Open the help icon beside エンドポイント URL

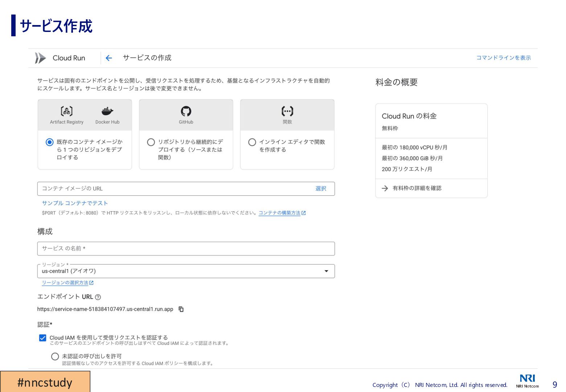coord(98,297)
